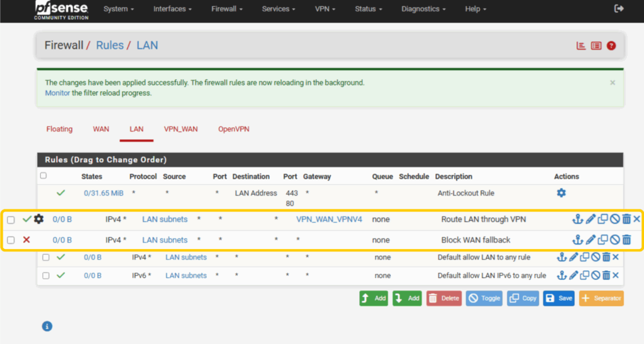
Task: Check Default allow LAN to any checkbox
Action: tap(46, 257)
